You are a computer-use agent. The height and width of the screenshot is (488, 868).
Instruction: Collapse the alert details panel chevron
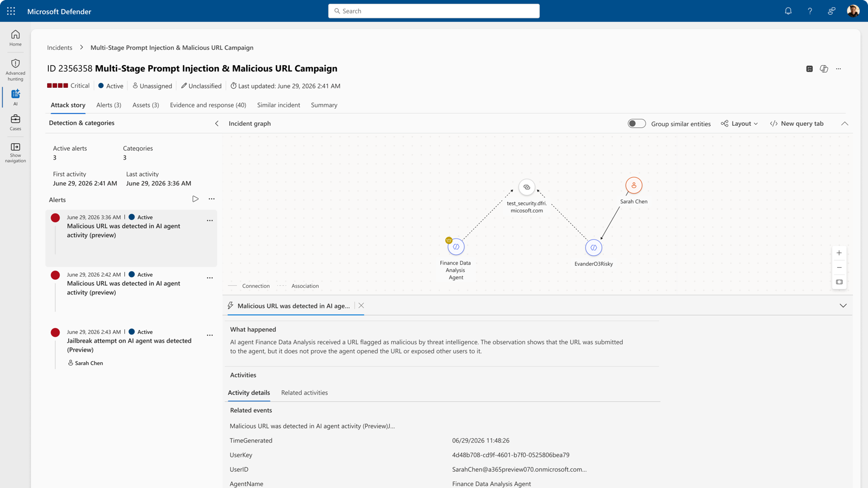pyautogui.click(x=843, y=306)
